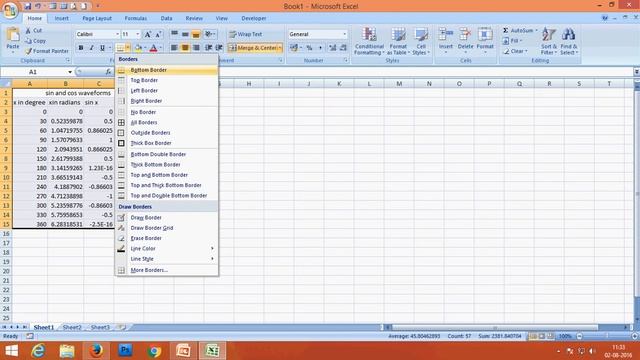Click the Cut scissors icon
640x360 pixels.
[x=28, y=31]
